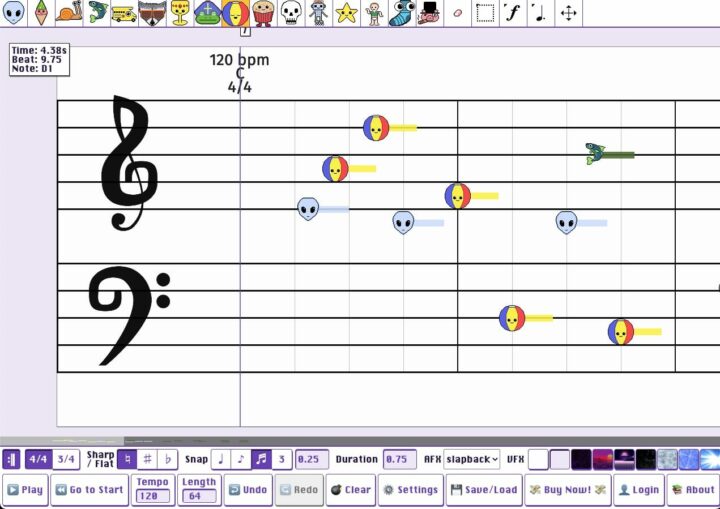This screenshot has width=720, height=509.
Task: Open the Save/Load dialog
Action: pos(484,490)
